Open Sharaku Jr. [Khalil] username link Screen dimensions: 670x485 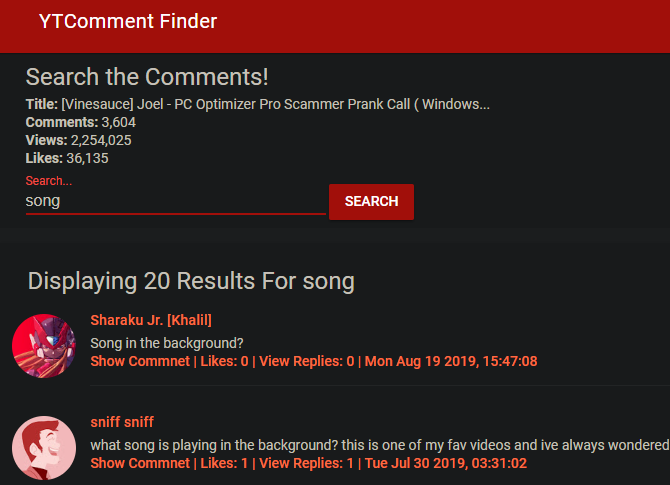[x=151, y=320]
